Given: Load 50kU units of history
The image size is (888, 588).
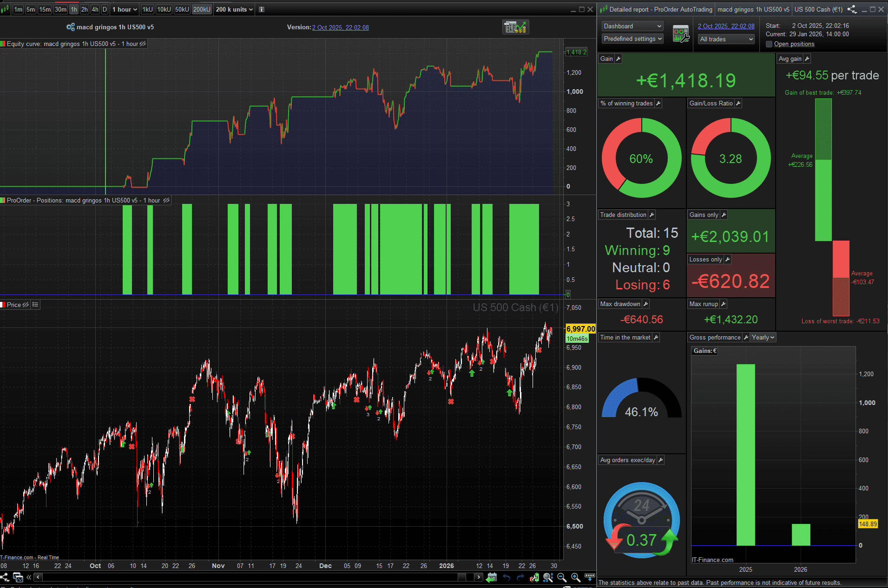Looking at the screenshot, I should [182, 9].
